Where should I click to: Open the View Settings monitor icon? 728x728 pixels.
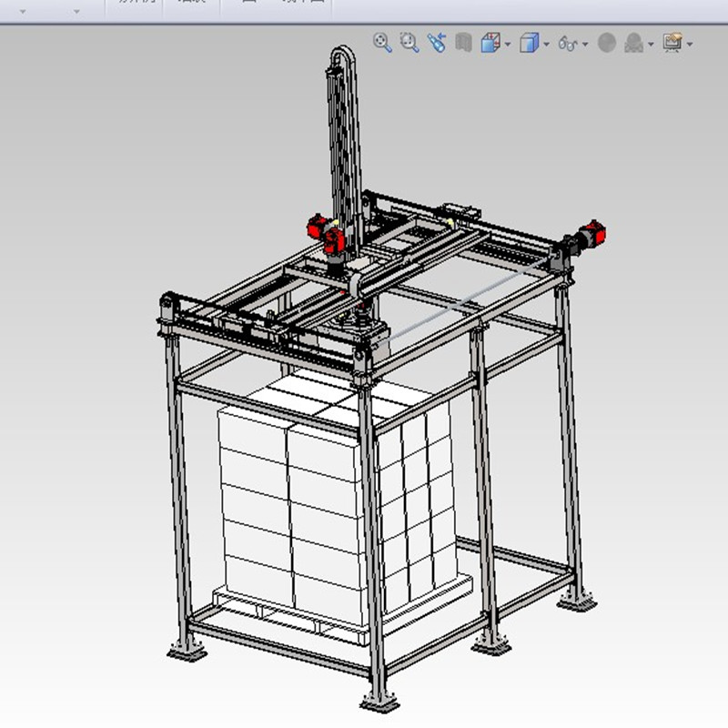click(672, 43)
